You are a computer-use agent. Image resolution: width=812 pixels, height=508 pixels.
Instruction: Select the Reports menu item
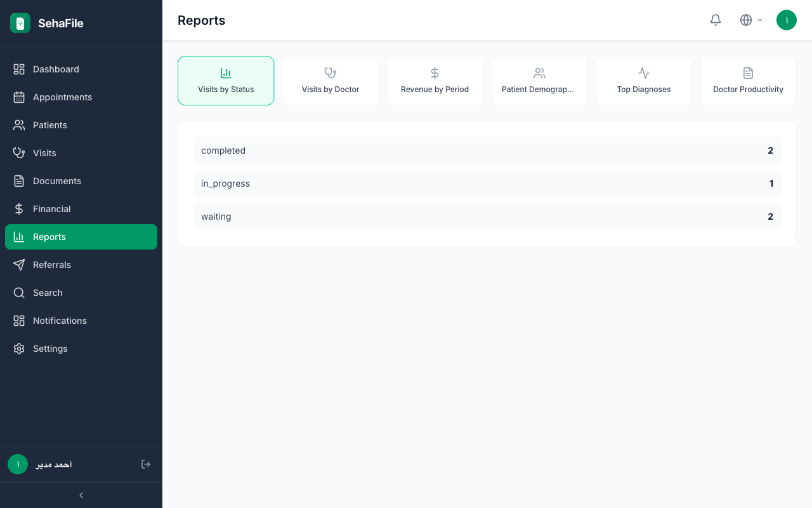pos(81,237)
